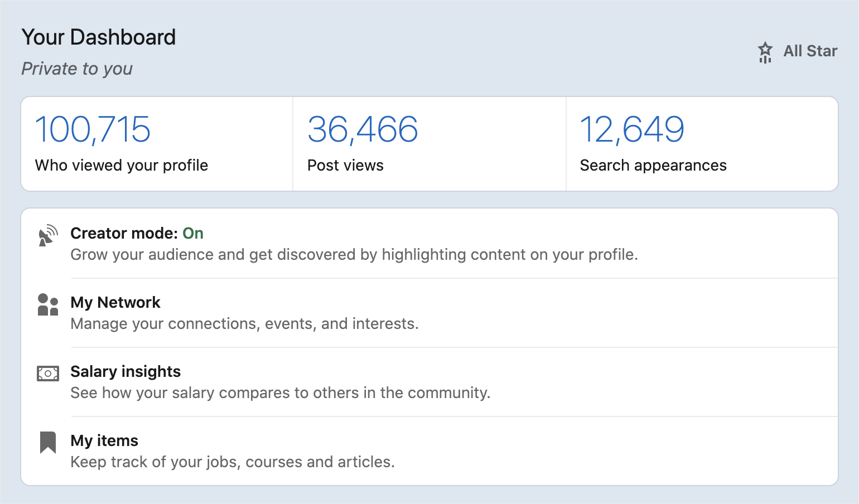Click the 'Who viewed your profile' label

coord(122,166)
